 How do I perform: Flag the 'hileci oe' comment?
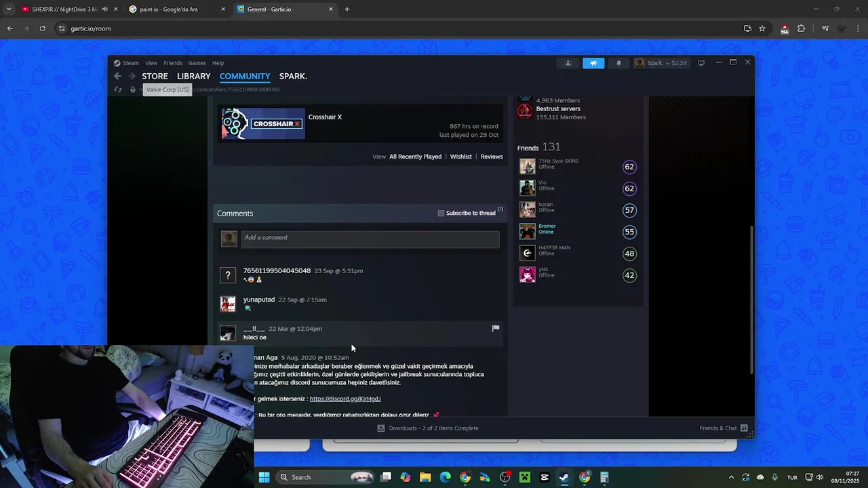(x=496, y=328)
